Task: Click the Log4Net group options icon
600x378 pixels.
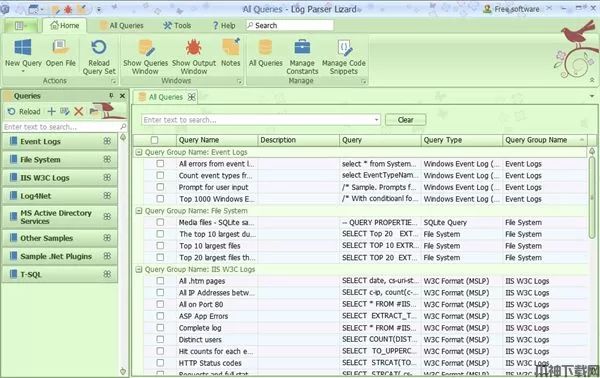Action: coord(107,196)
